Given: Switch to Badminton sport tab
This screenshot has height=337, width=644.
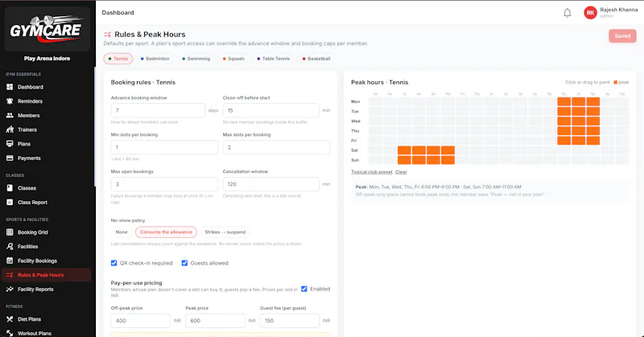Looking at the screenshot, I should 155,59.
